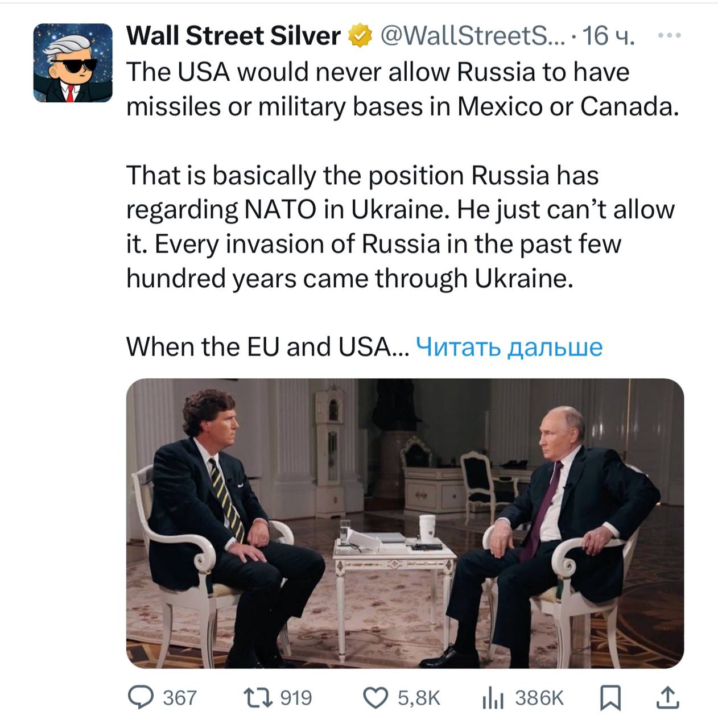The width and height of the screenshot is (718, 728).
Task: Like the post with the heart icon
Action: (375, 697)
